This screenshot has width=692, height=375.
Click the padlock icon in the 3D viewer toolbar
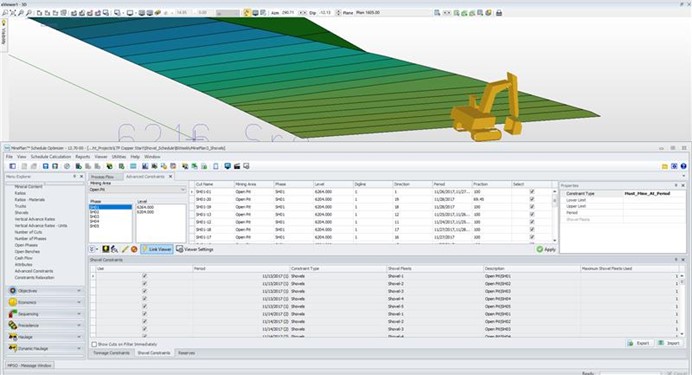[x=499, y=13]
